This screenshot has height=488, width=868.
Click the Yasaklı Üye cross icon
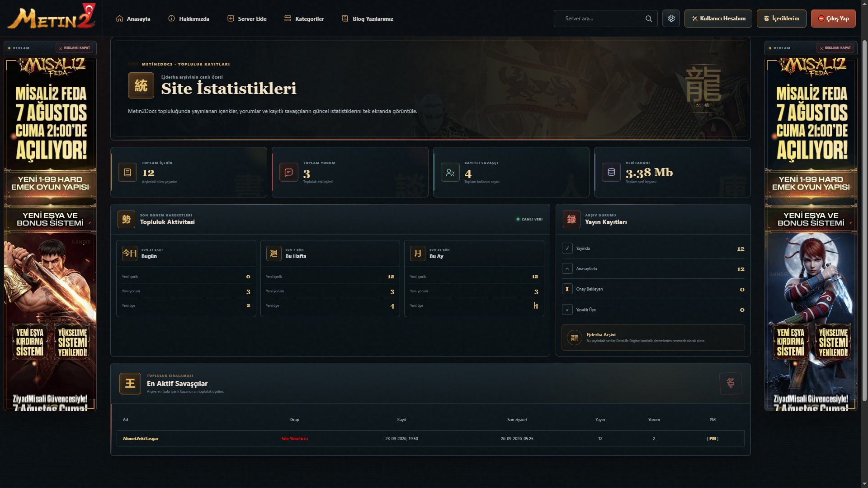tap(567, 310)
